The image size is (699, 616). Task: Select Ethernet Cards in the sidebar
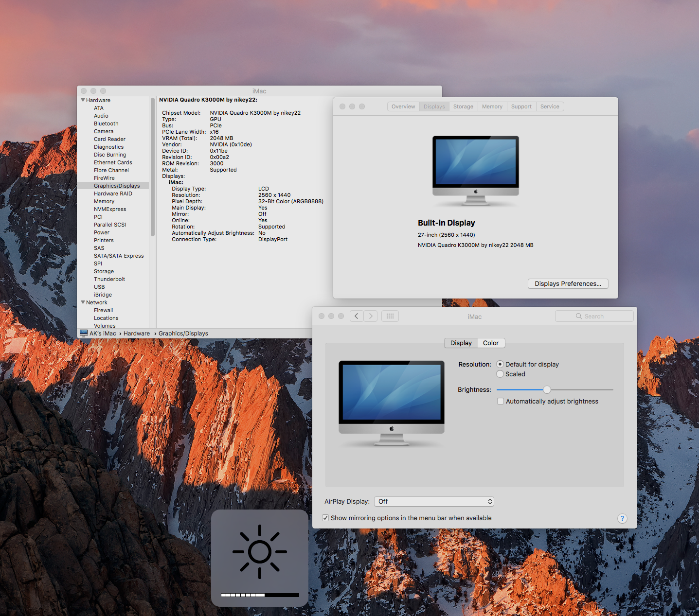coord(113,162)
